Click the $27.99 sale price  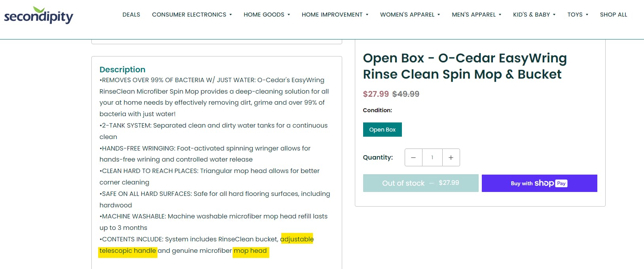pyautogui.click(x=376, y=94)
